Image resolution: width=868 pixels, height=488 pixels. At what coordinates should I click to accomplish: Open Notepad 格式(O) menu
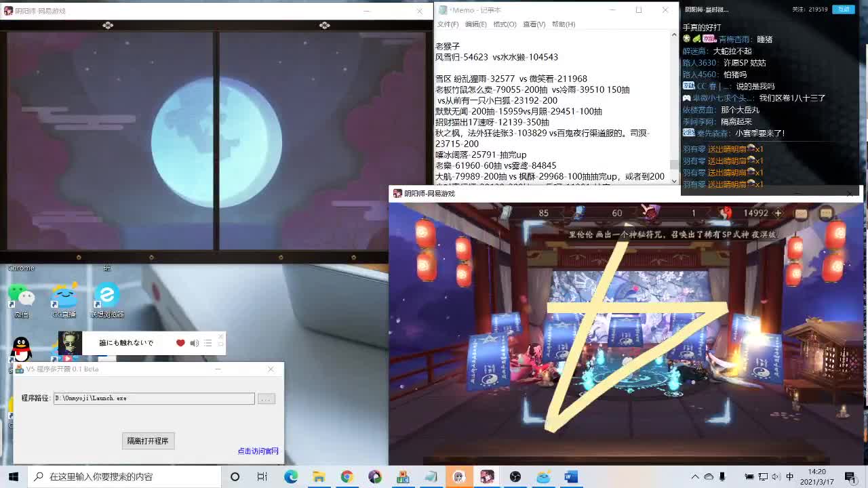[505, 24]
